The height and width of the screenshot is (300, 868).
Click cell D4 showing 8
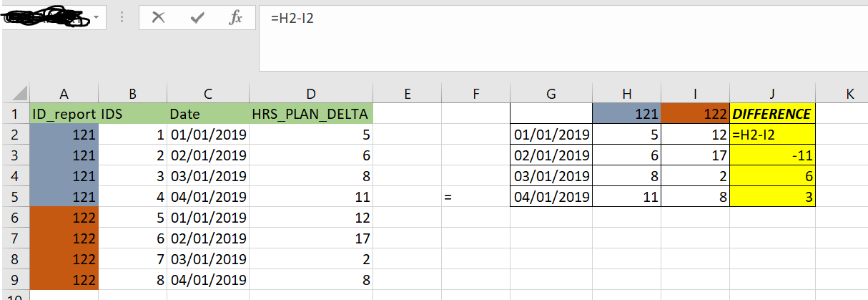pos(311,175)
